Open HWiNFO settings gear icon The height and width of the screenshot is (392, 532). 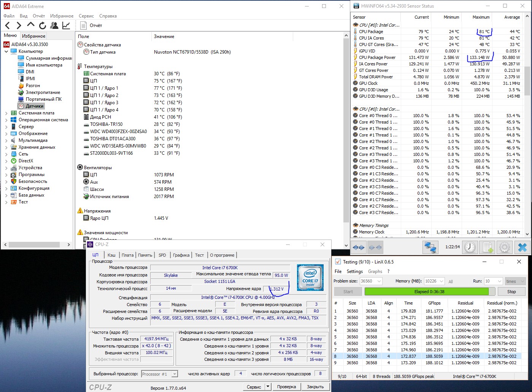coord(505,247)
